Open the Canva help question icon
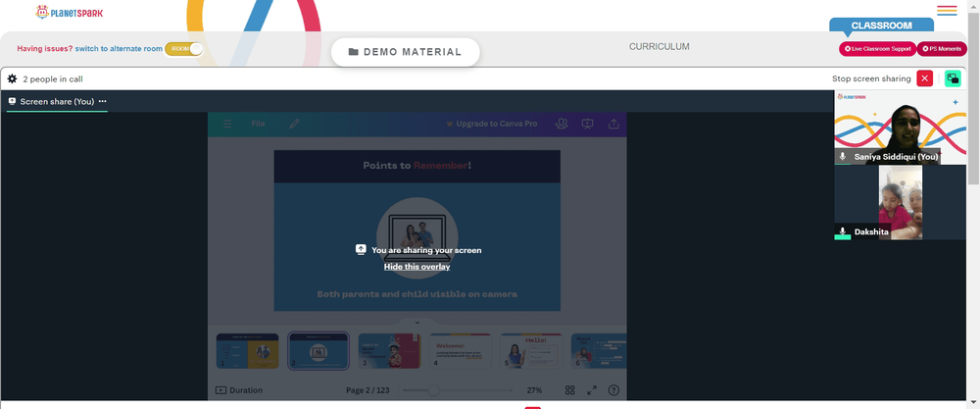 613,389
